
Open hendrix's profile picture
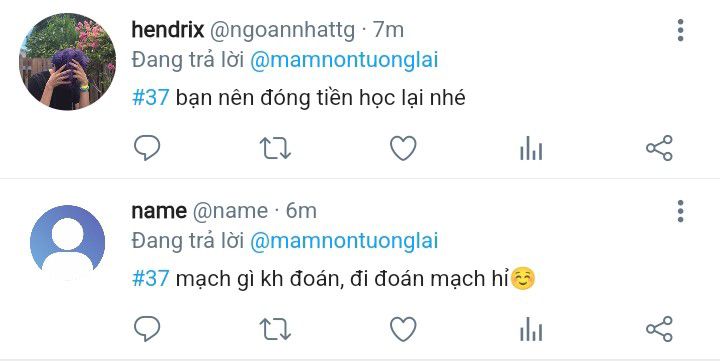point(68,61)
